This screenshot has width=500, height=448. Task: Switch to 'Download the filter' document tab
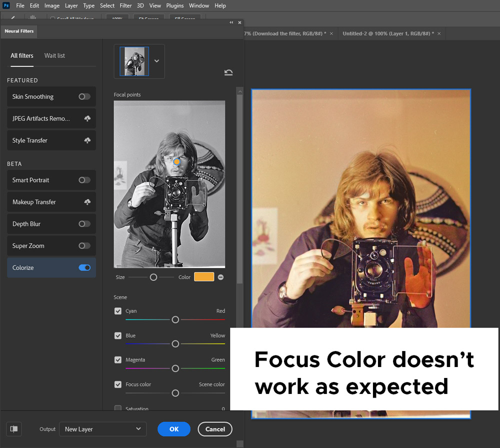tap(285, 33)
